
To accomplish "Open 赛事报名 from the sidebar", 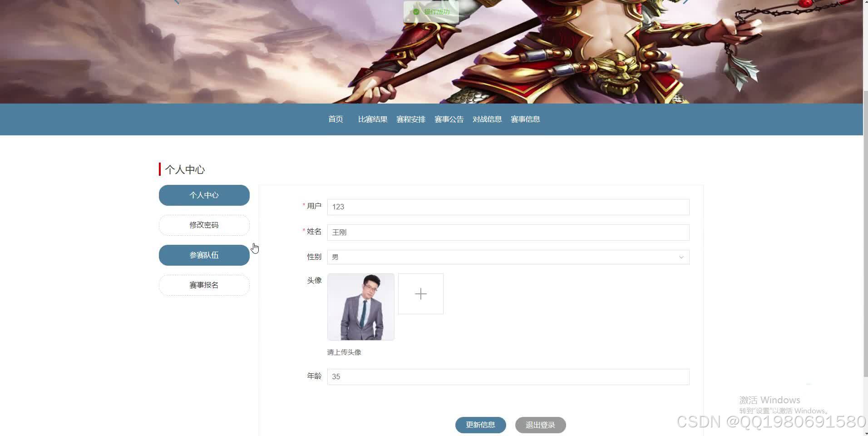I will (x=204, y=285).
